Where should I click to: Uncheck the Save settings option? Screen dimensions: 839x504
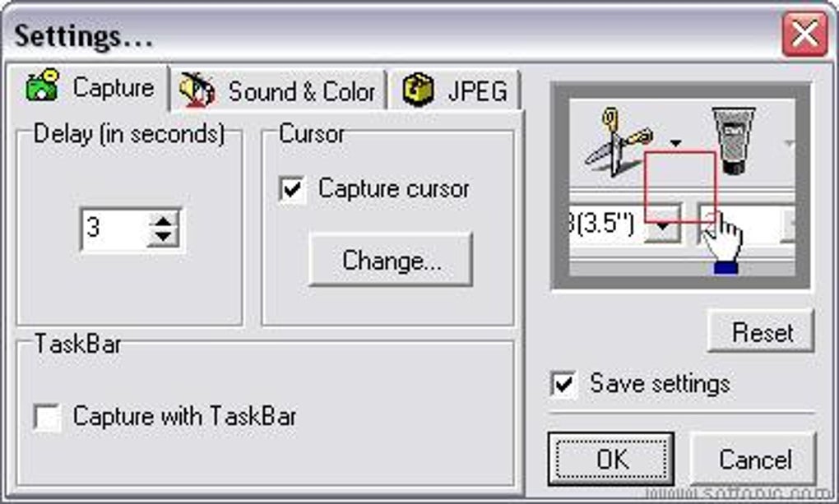(x=563, y=385)
